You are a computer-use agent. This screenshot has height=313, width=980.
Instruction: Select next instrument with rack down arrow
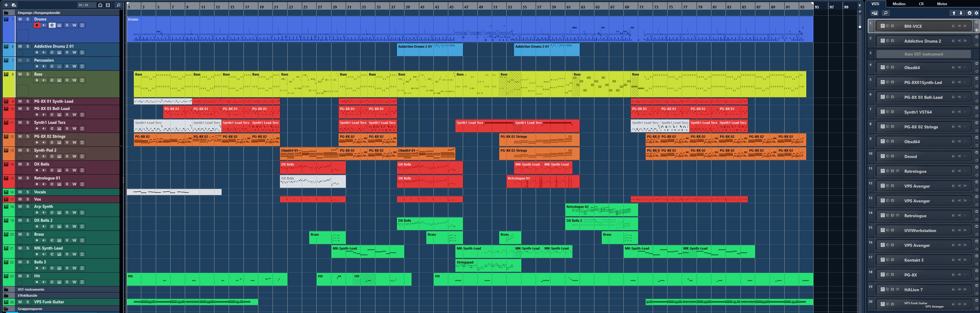pyautogui.click(x=961, y=13)
